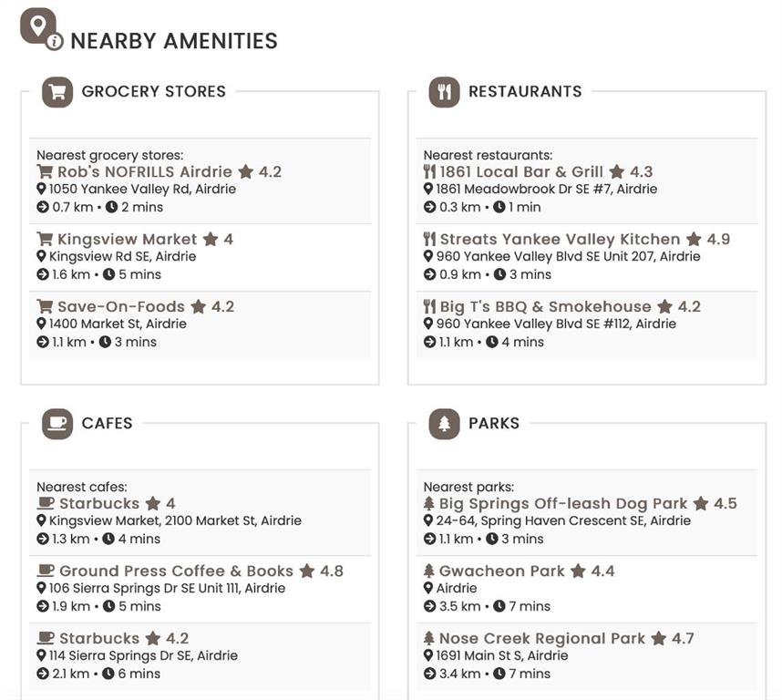Open Ground Press Coffee & Books link
Image resolution: width=782 pixels, height=700 pixels.
click(x=177, y=571)
